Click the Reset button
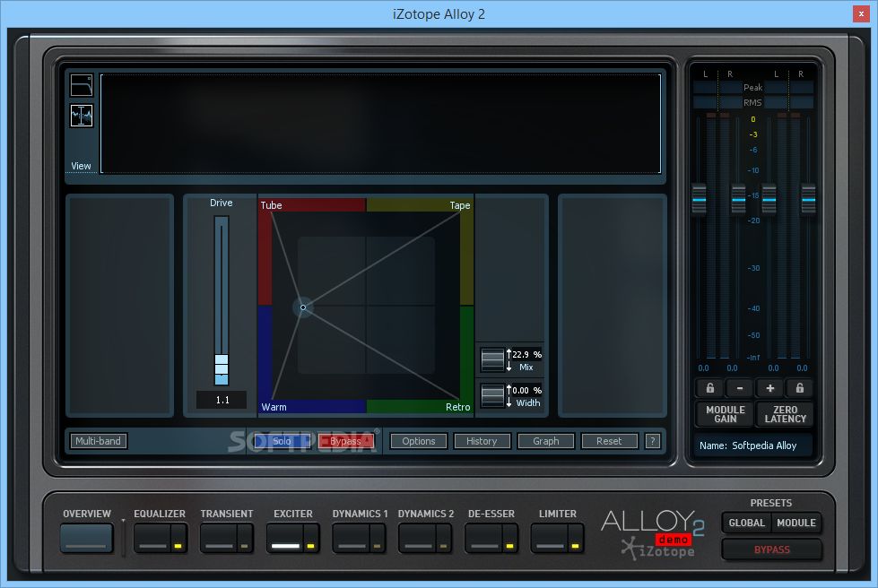This screenshot has width=878, height=588. pyautogui.click(x=609, y=441)
